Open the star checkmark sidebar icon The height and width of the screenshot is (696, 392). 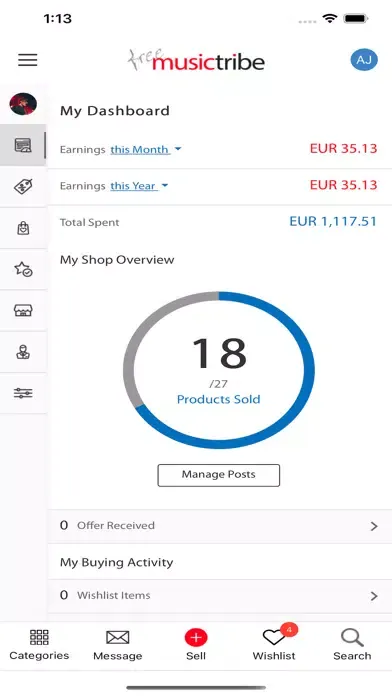pyautogui.click(x=23, y=269)
